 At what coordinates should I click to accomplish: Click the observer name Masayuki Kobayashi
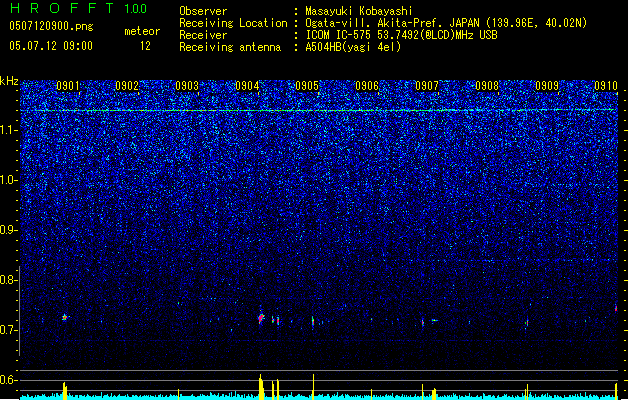(359, 11)
